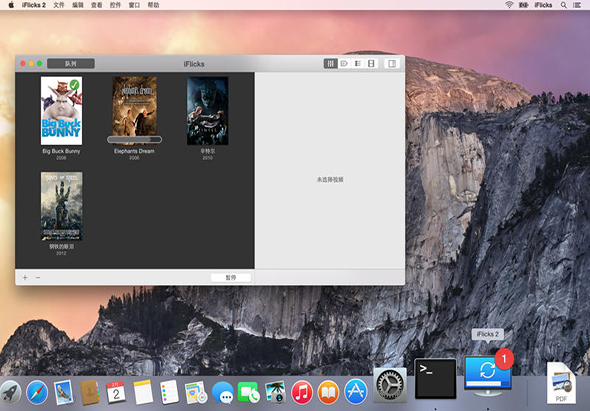Click the input method icon in the menu bar
590x411 pixels.
pyautogui.click(x=523, y=5)
